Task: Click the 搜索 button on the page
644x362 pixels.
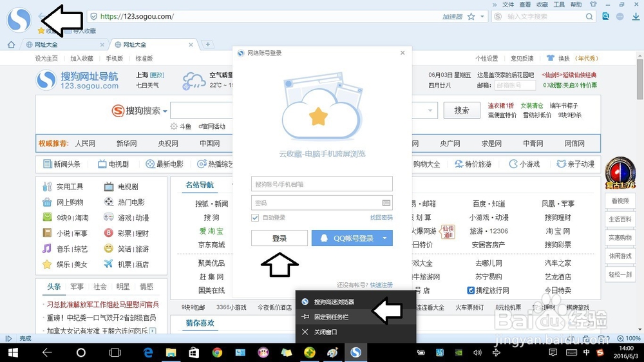Action: point(462,111)
